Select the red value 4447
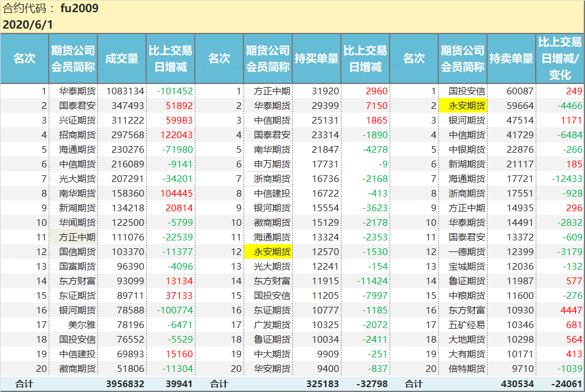The height and width of the screenshot is (392, 585). 571,310
